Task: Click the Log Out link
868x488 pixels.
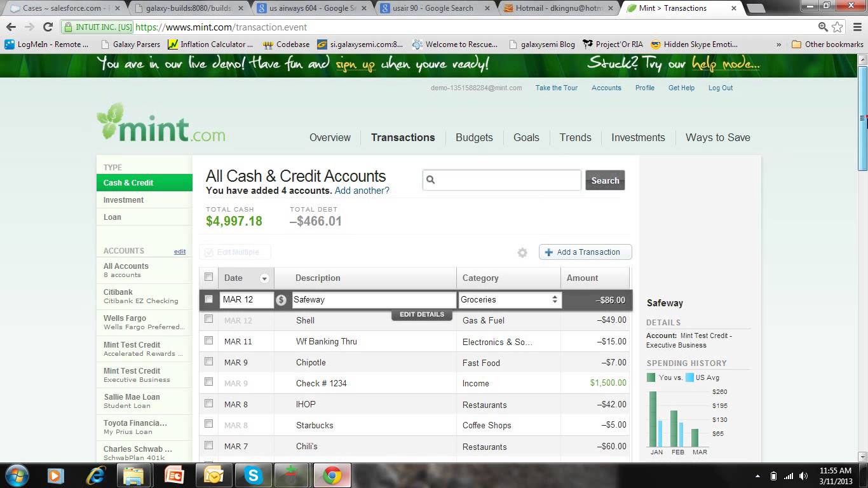Action: click(x=721, y=88)
